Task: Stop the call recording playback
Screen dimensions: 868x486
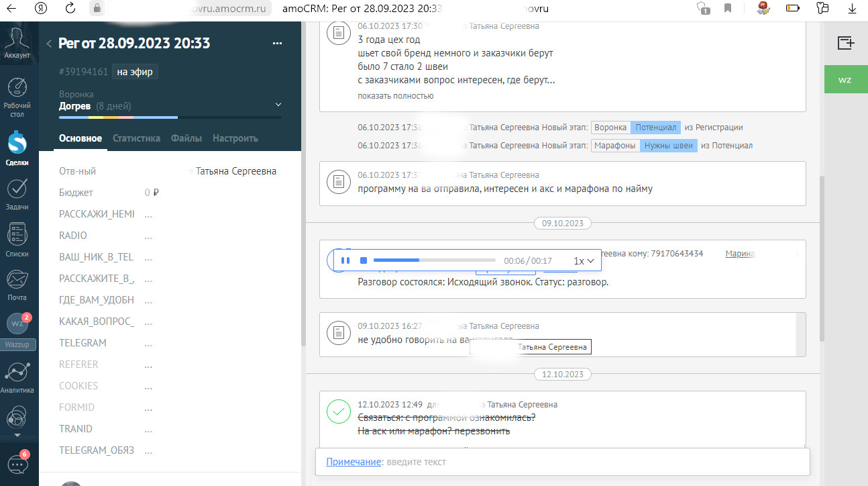Action: (364, 260)
